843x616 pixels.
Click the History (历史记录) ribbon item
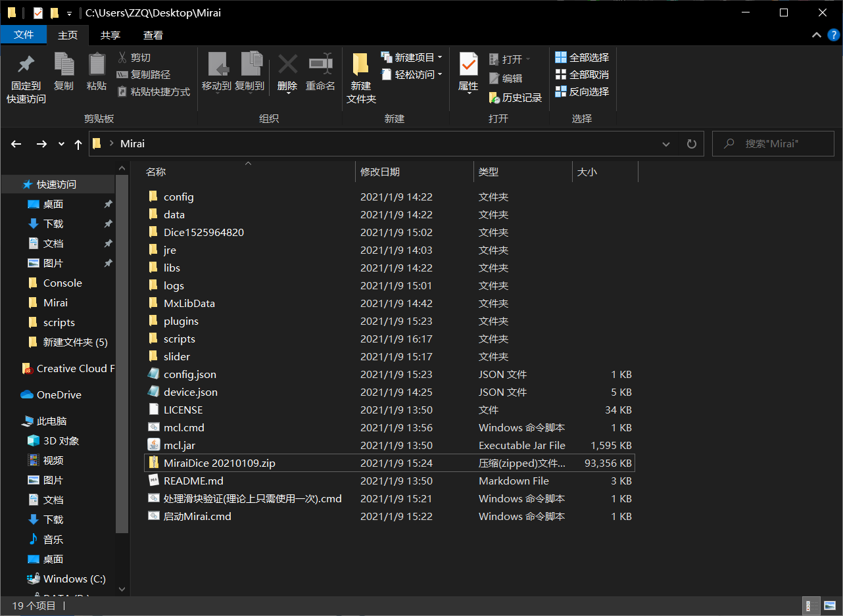(x=516, y=97)
